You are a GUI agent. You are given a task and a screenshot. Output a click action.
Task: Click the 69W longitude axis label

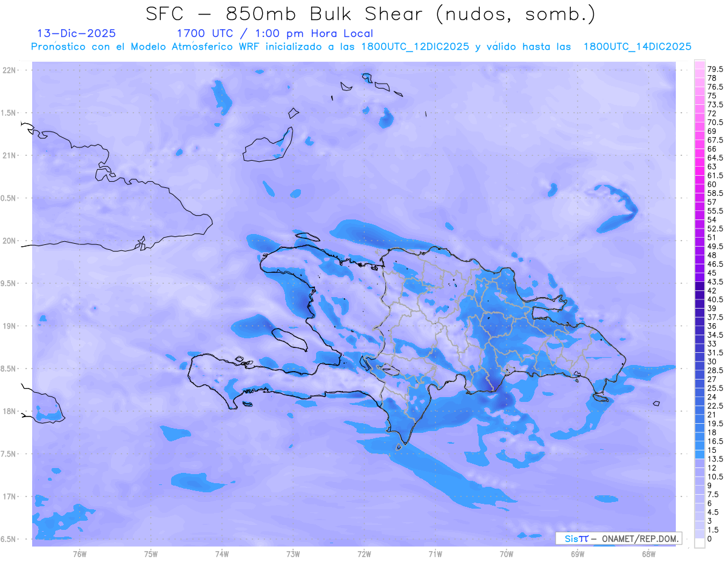pos(578,554)
